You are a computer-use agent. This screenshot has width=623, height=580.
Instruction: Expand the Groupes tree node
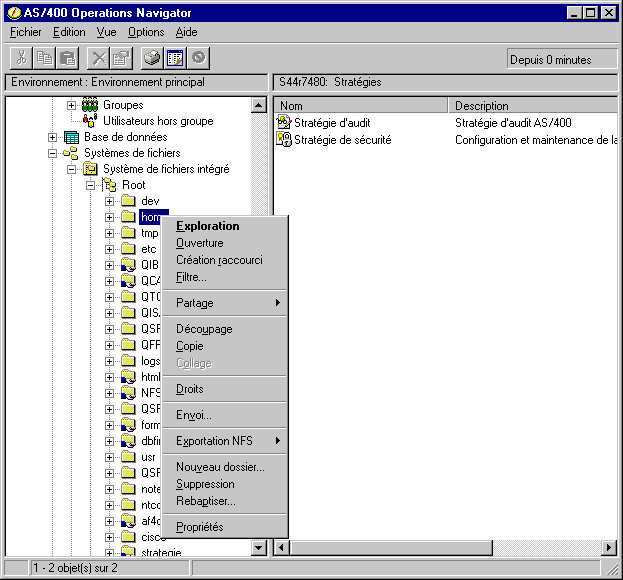(x=71, y=105)
